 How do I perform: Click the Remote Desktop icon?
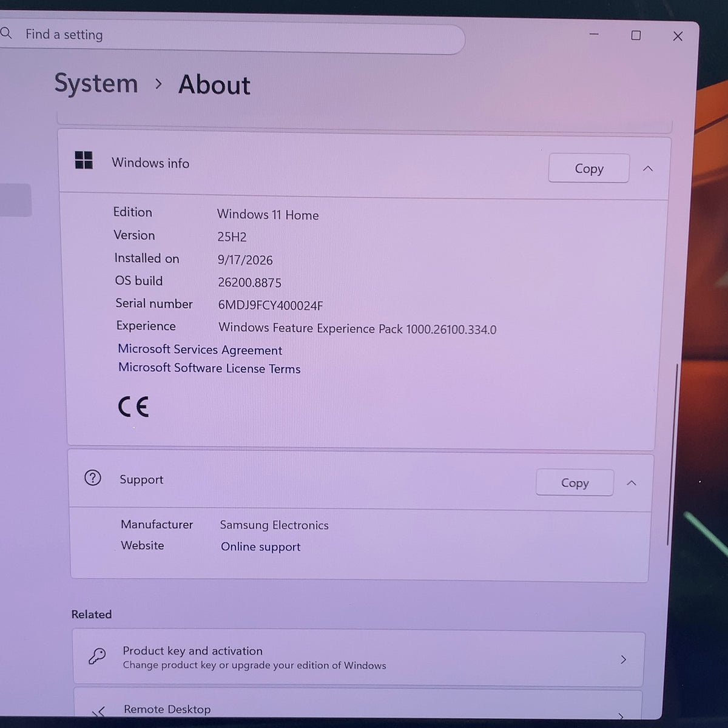click(98, 712)
